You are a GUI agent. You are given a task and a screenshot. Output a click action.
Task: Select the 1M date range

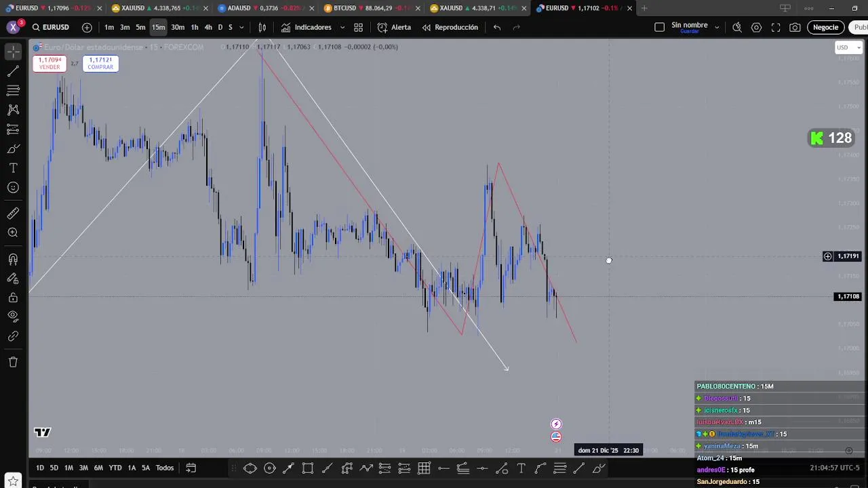click(68, 468)
